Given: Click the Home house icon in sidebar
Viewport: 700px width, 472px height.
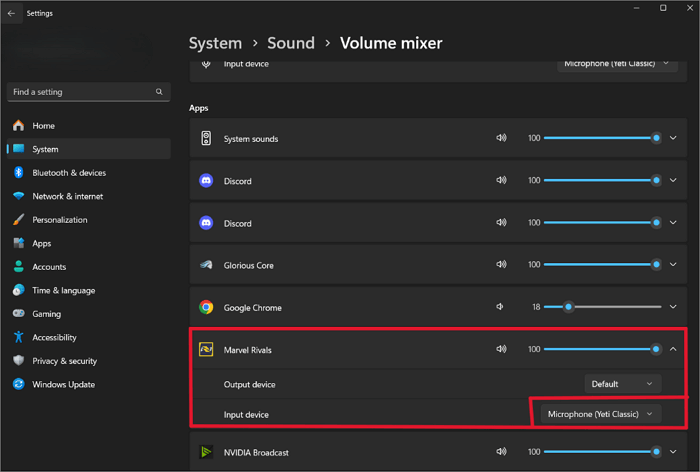Looking at the screenshot, I should pyautogui.click(x=18, y=125).
